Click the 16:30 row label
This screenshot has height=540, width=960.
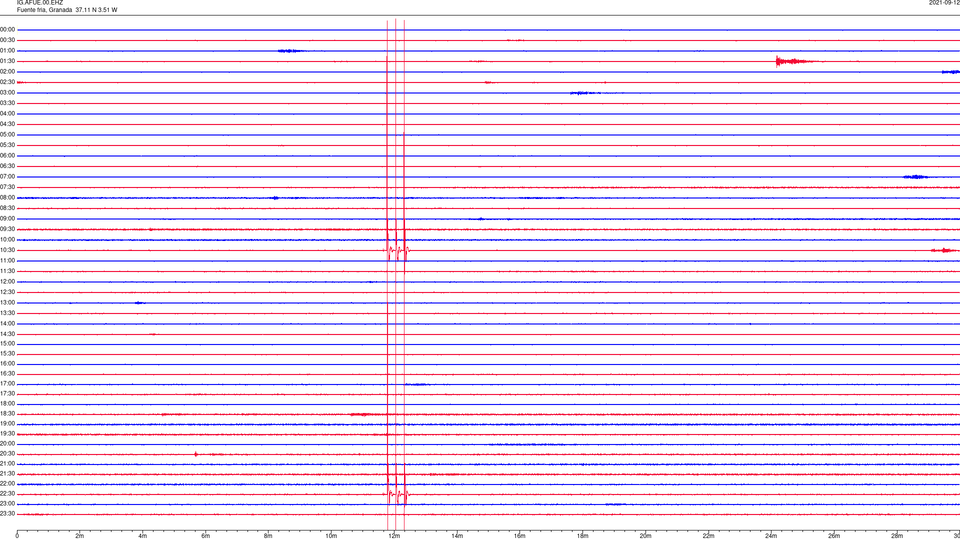(x=8, y=373)
